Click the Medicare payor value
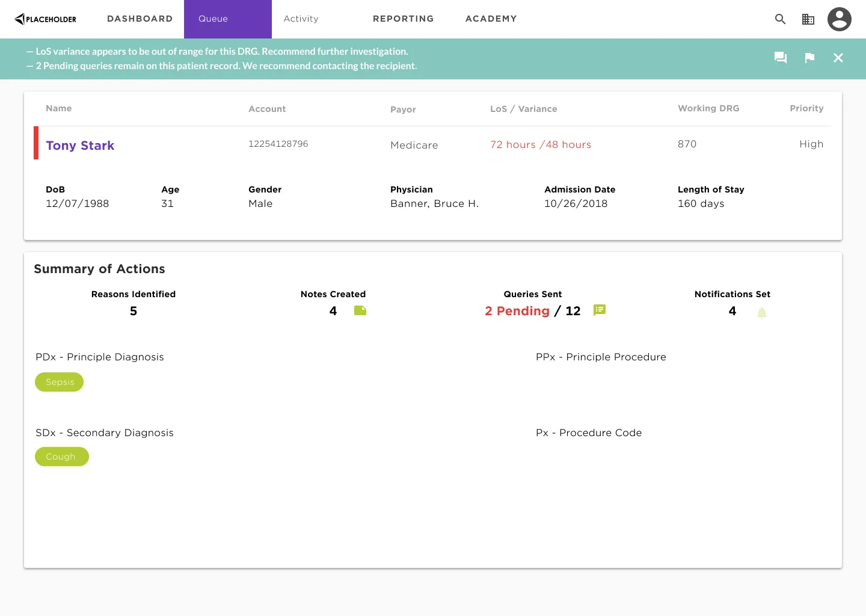 414,145
